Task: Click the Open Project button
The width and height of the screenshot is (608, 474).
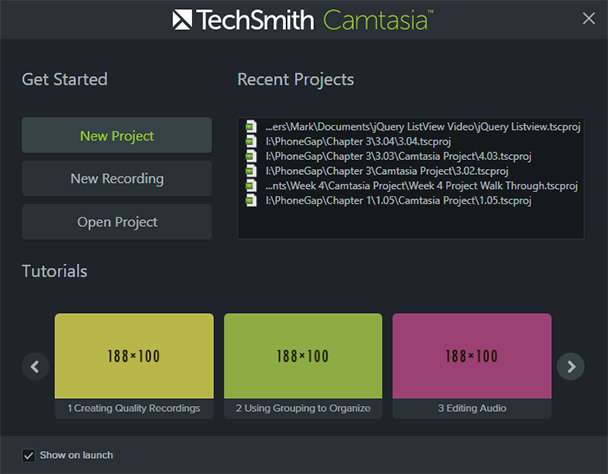Action: (116, 222)
